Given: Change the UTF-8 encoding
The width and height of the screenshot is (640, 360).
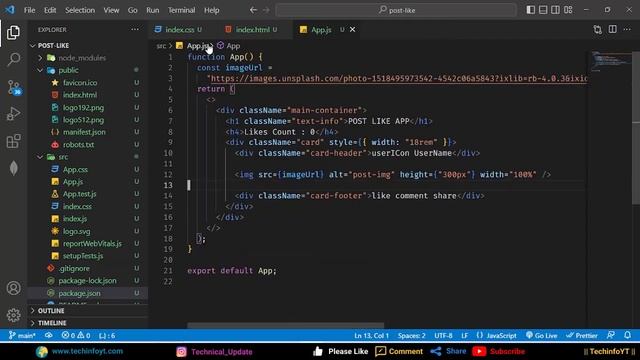Looking at the screenshot, I should 443,336.
